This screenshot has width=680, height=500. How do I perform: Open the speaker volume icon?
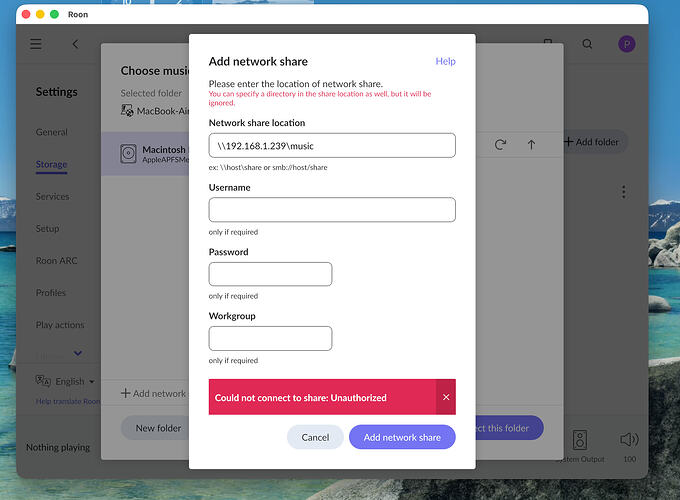click(629, 440)
